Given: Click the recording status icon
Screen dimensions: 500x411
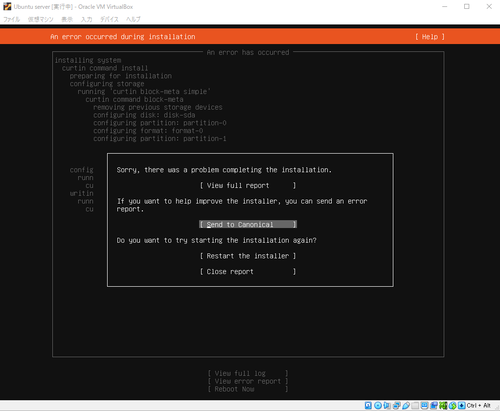Looking at the screenshot, I should 434,405.
